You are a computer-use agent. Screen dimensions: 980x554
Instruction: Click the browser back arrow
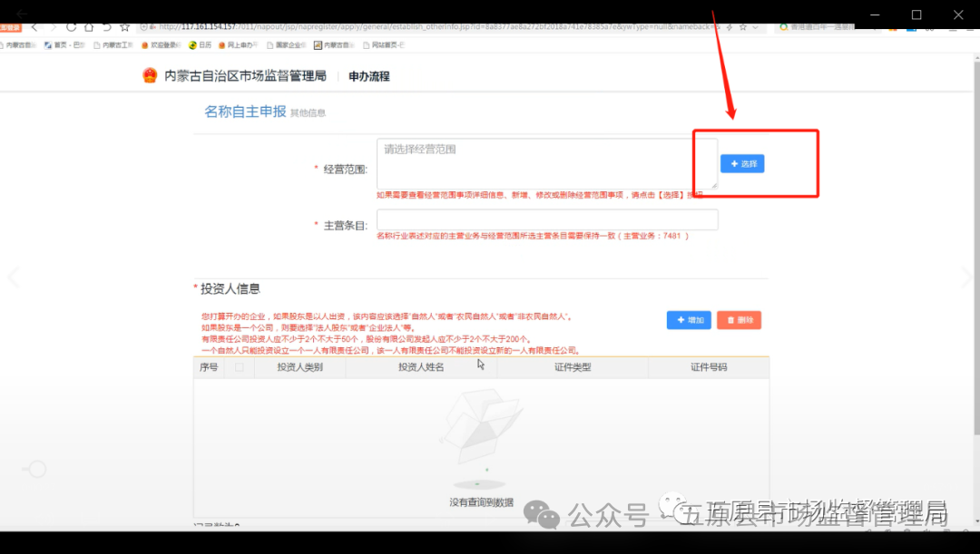tap(34, 27)
